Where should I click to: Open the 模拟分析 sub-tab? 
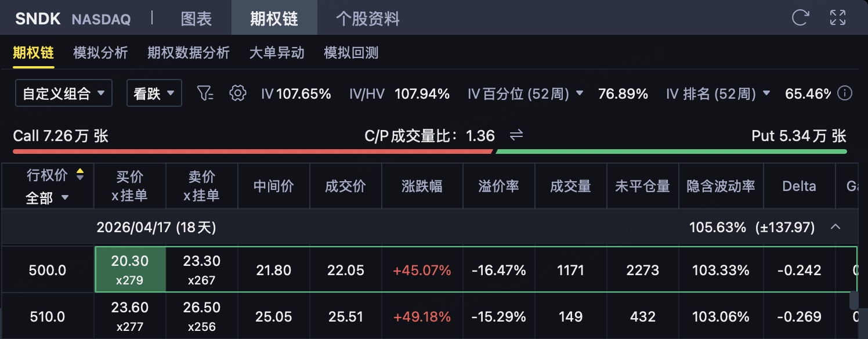[100, 53]
